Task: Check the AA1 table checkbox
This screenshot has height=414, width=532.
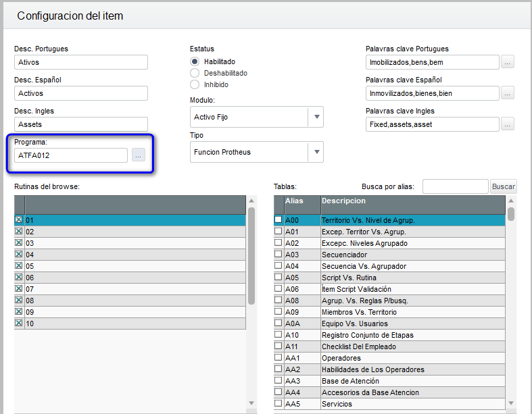Action: [x=279, y=357]
